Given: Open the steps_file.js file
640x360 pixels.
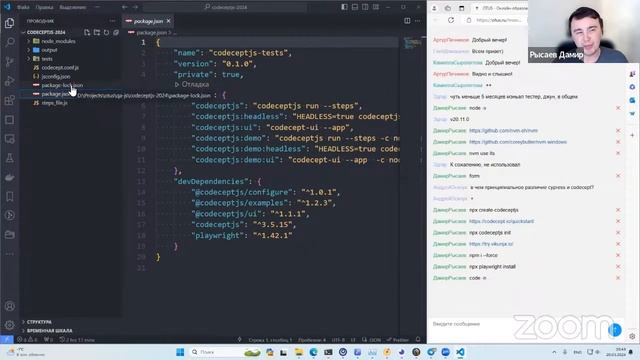Looking at the screenshot, I should (x=54, y=103).
